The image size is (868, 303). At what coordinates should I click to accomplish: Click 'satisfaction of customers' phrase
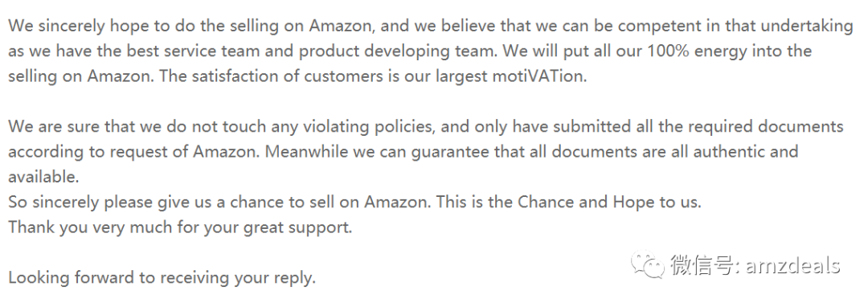click(286, 76)
